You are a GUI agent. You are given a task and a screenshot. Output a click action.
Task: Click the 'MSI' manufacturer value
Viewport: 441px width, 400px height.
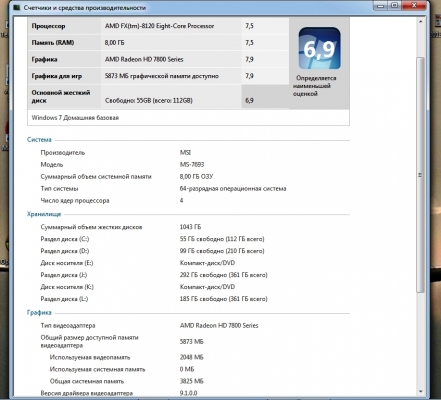(185, 153)
